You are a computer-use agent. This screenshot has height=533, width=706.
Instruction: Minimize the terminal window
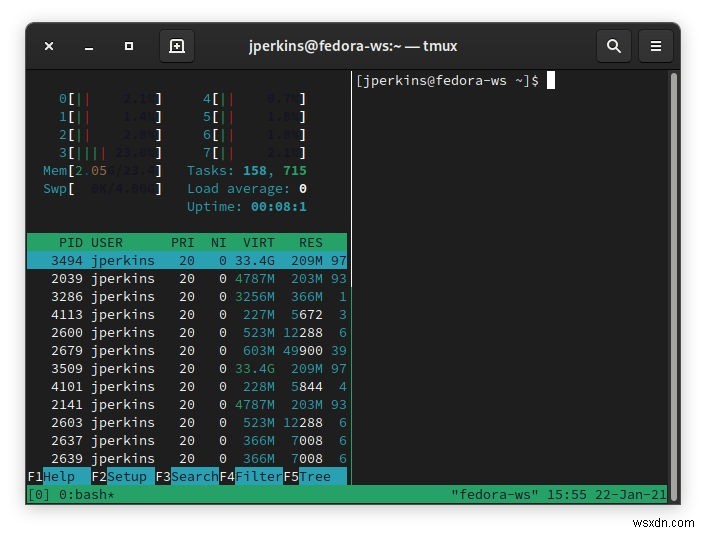point(89,47)
